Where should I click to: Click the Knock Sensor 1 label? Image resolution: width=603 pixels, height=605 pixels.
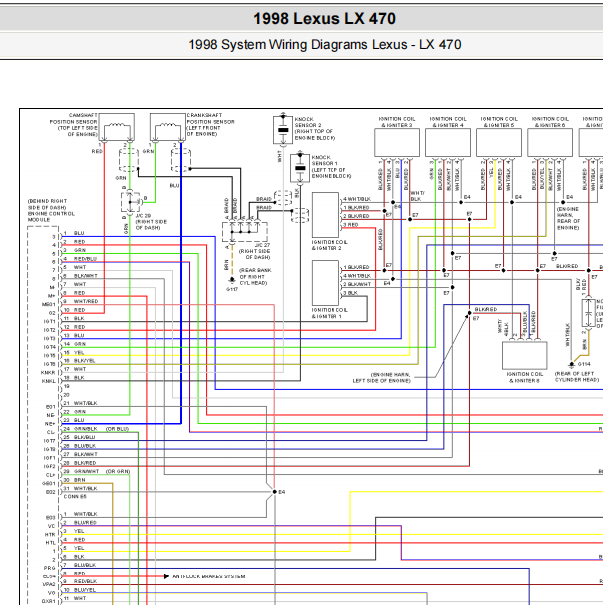331,167
